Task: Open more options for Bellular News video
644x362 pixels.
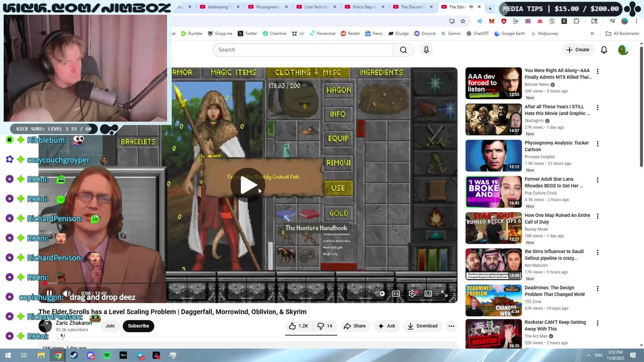Action: (x=597, y=71)
